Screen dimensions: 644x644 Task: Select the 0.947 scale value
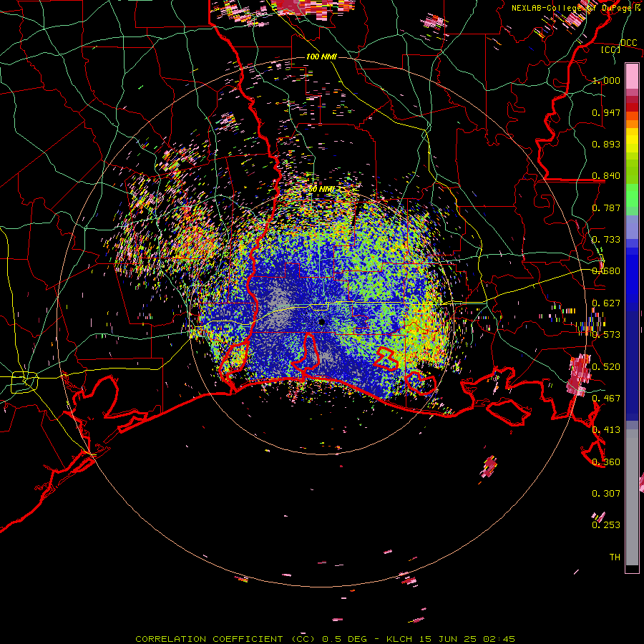point(606,112)
